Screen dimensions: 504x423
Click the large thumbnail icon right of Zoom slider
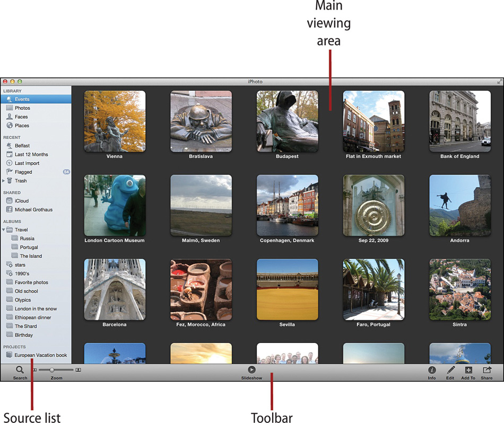[x=78, y=370]
